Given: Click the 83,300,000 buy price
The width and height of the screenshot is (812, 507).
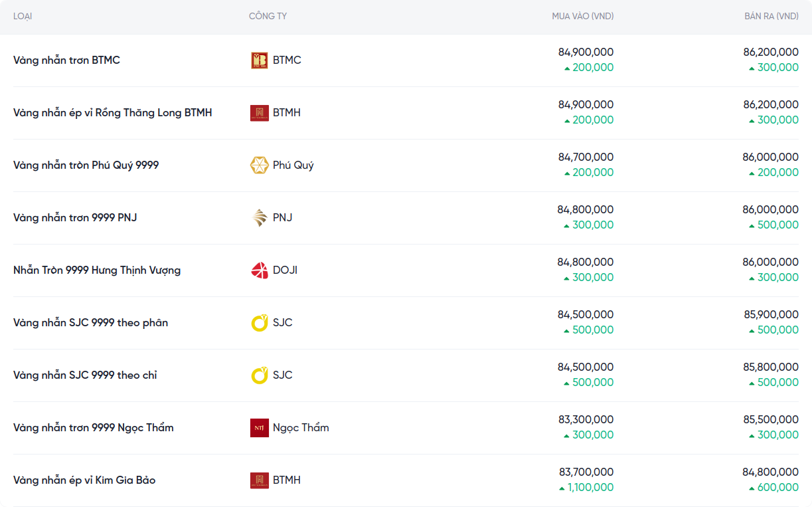Looking at the screenshot, I should [586, 420].
